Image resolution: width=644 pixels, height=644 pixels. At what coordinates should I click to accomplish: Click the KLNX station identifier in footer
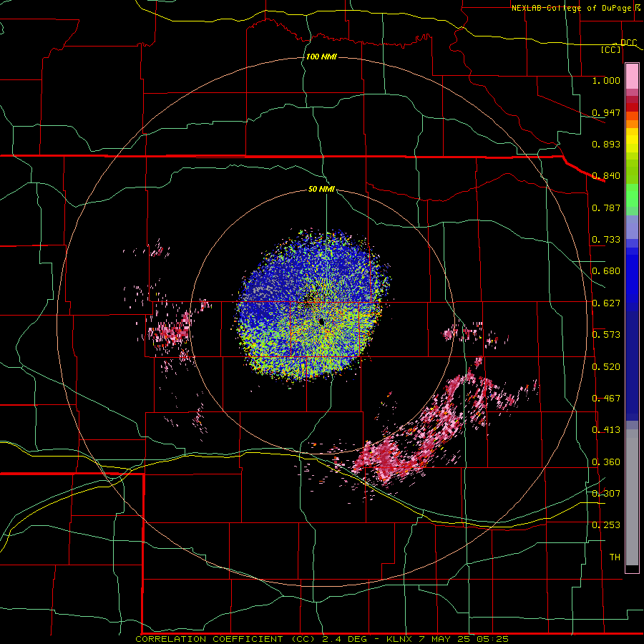click(x=399, y=639)
